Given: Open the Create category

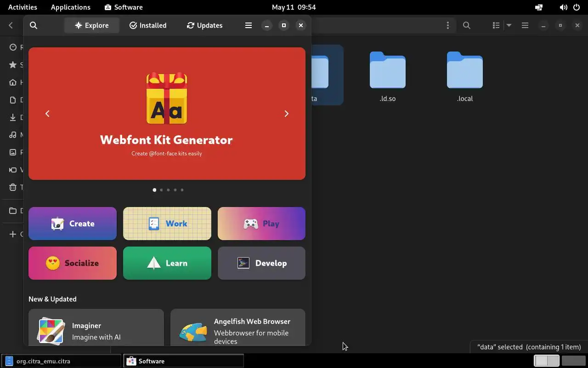Looking at the screenshot, I should click(73, 224).
